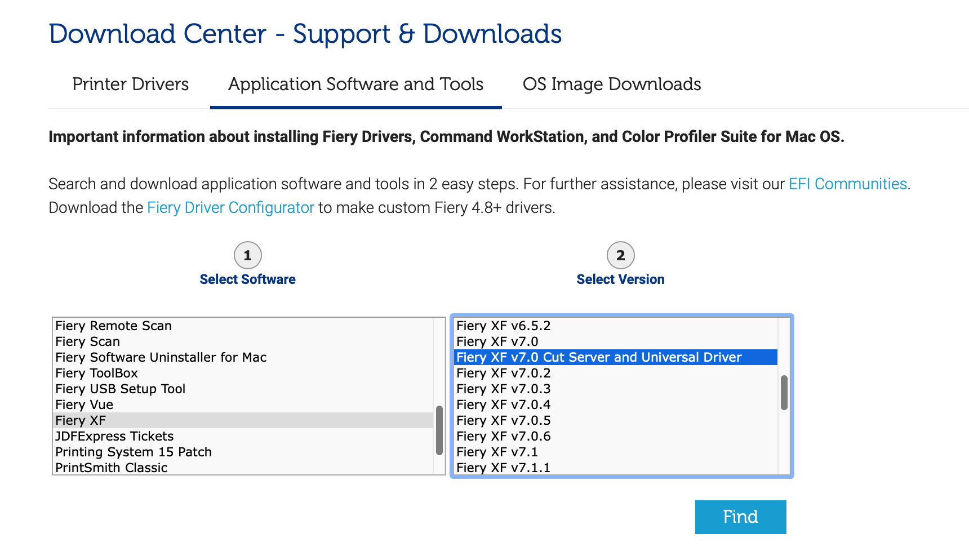The height and width of the screenshot is (560, 969).
Task: Choose PrintSmith Classic in software list
Action: point(111,468)
